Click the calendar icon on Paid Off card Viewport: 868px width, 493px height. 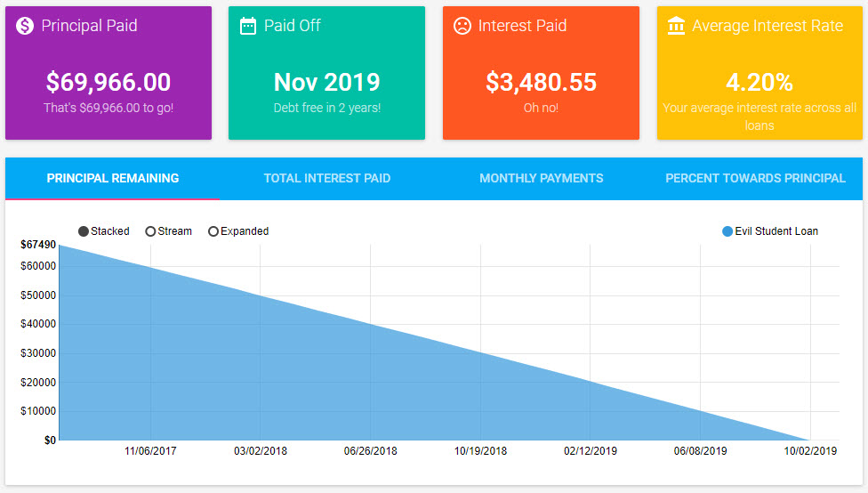coord(248,26)
